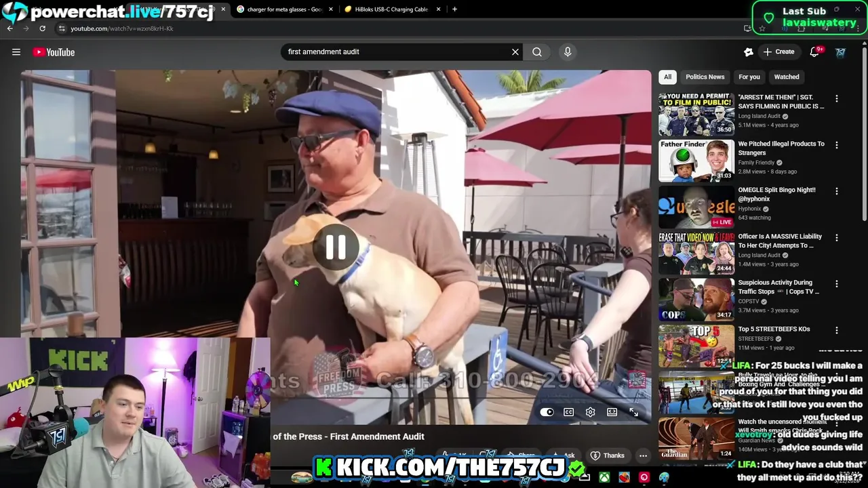Click the Hyphonix channel name

click(749, 209)
